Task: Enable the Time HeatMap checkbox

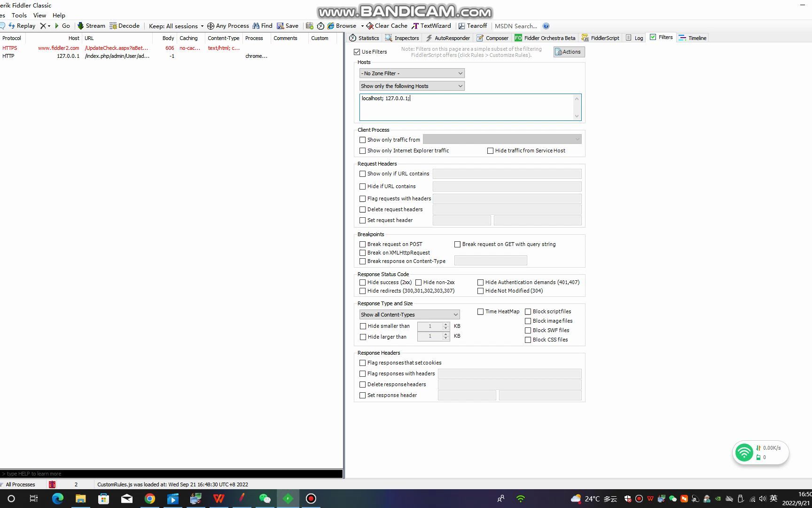Action: [480, 311]
